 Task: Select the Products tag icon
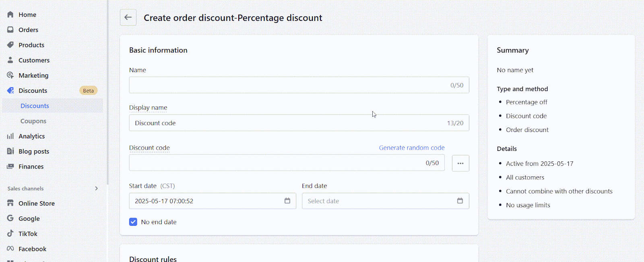pyautogui.click(x=10, y=45)
